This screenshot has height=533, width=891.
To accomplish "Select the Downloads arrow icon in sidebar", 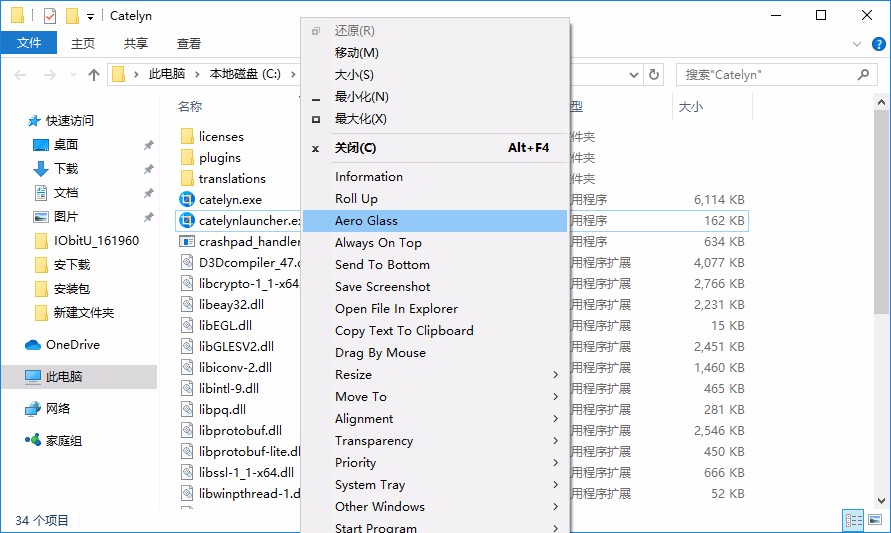I will pos(41,169).
